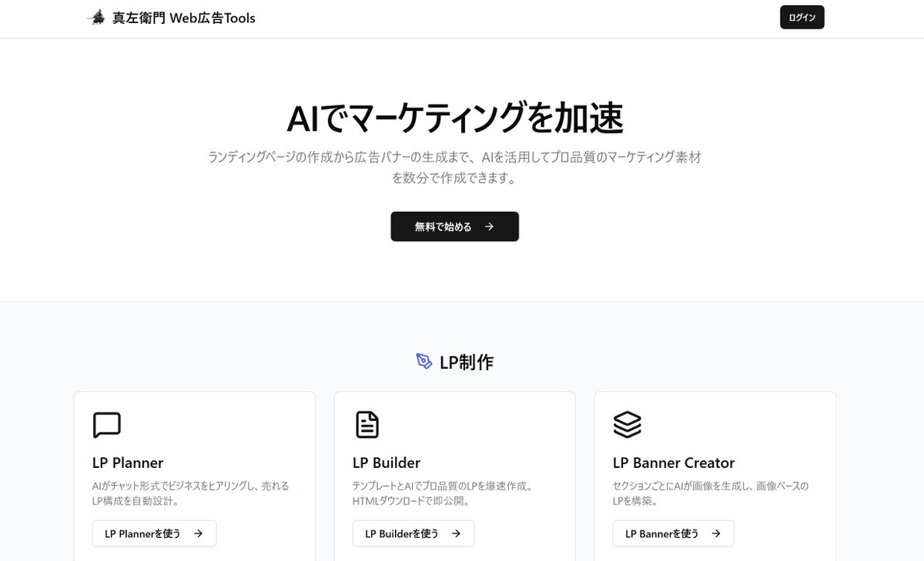924x561 pixels.
Task: Open the LP Bannerを使う button
Action: click(x=674, y=533)
